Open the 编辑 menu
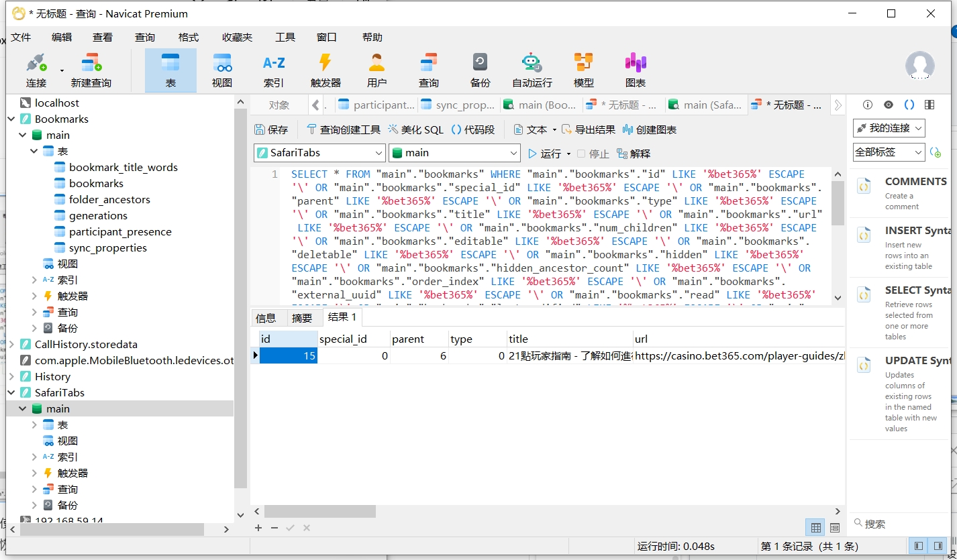The image size is (957, 560). coord(62,38)
